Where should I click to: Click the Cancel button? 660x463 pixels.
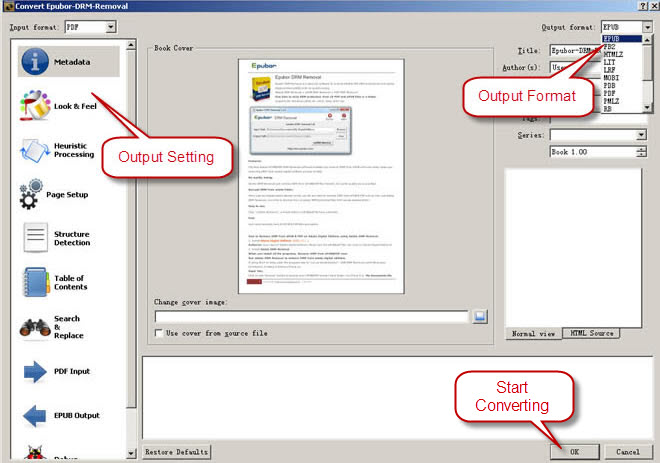click(628, 451)
